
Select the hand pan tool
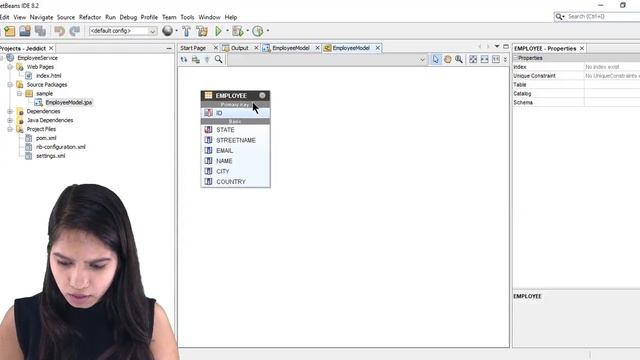click(x=447, y=60)
